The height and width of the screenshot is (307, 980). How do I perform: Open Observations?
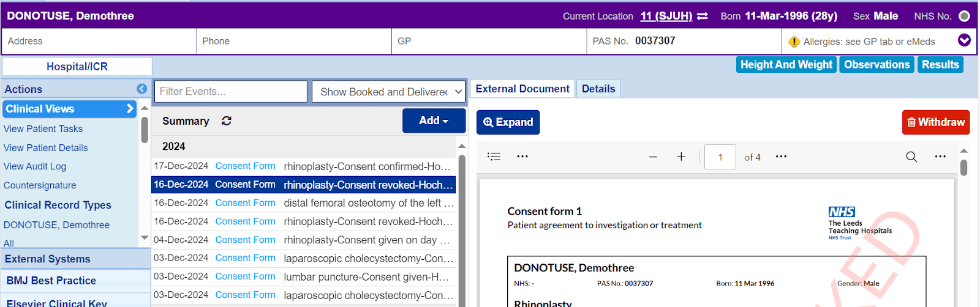(876, 64)
